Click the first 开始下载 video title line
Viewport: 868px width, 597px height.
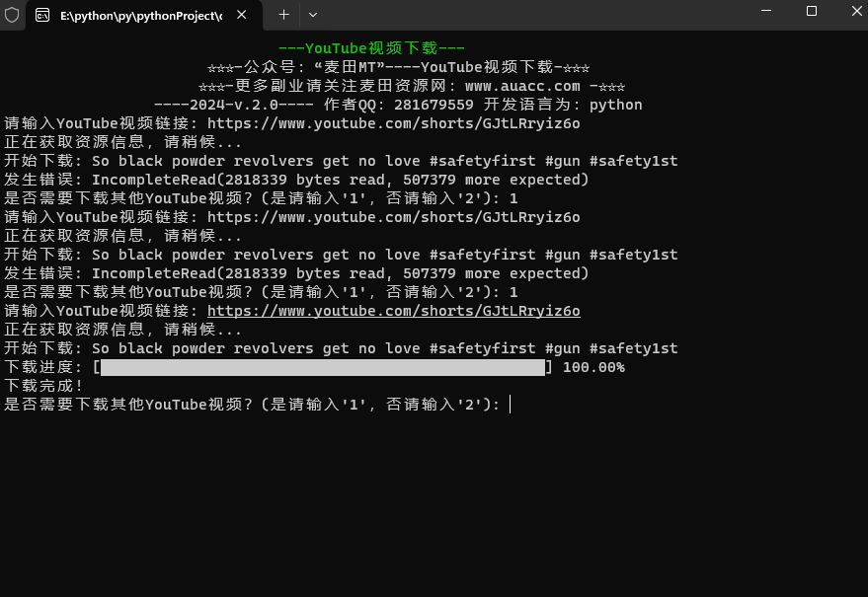pos(341,161)
